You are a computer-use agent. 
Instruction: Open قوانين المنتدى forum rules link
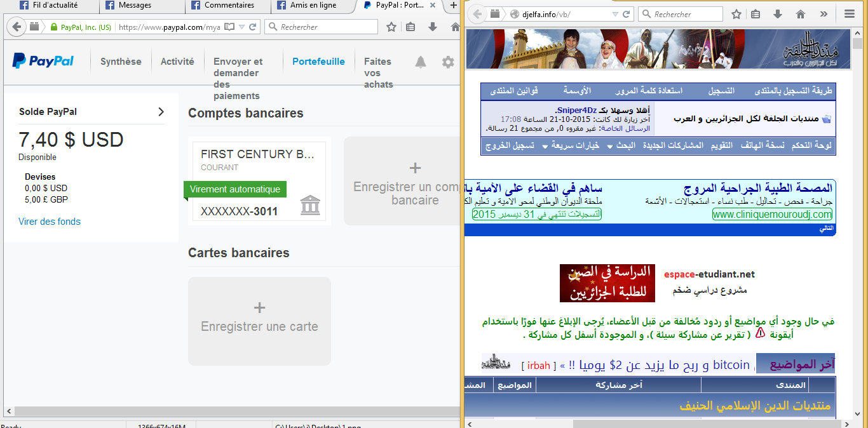(513, 91)
